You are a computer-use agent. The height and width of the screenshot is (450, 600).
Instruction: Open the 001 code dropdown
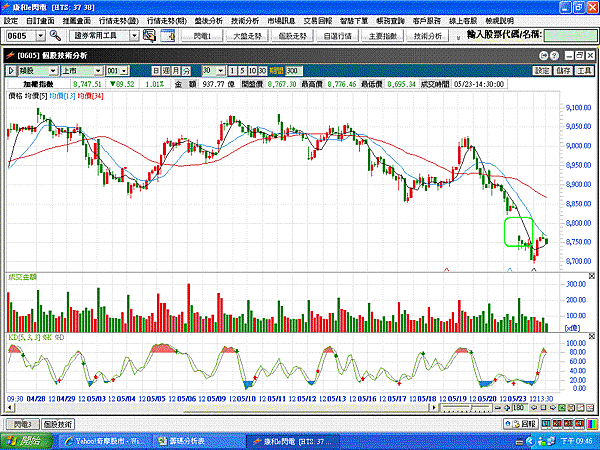(124, 71)
